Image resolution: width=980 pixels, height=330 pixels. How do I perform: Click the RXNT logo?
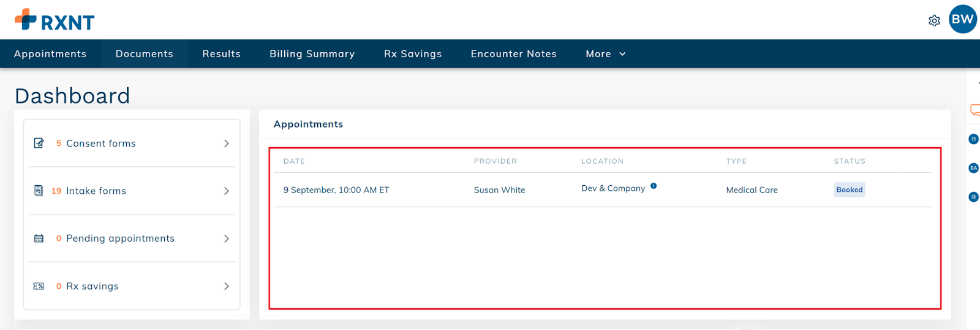coord(55,20)
